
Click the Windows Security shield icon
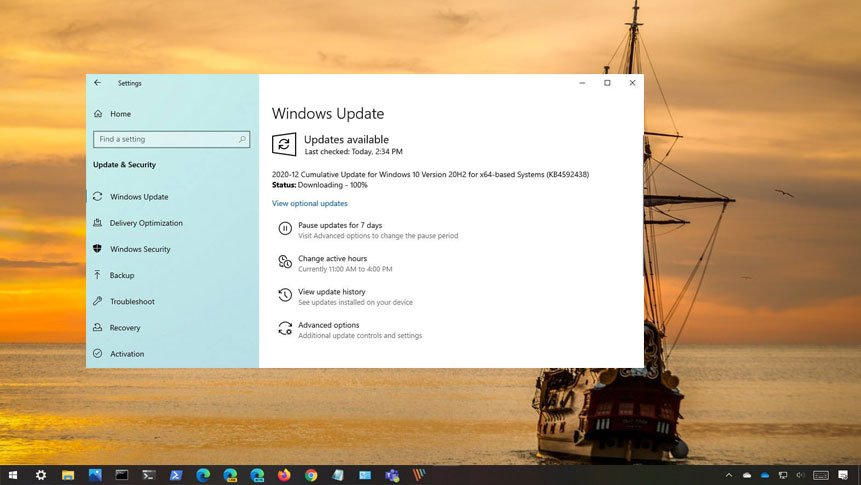pos(98,249)
